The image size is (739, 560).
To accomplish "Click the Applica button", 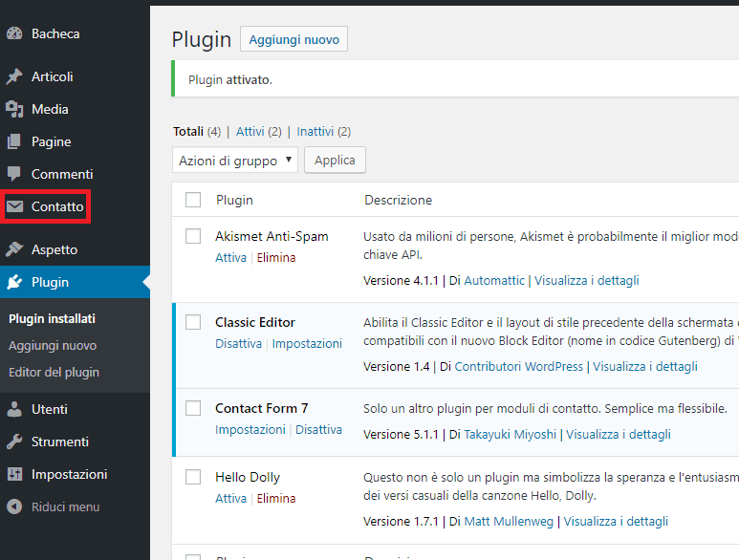I will (336, 161).
